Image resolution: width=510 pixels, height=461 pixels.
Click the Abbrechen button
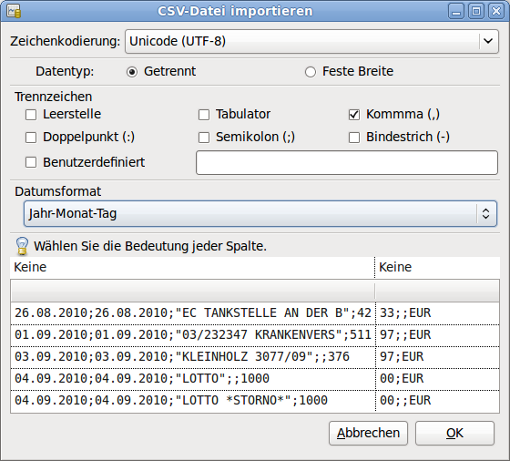(368, 433)
